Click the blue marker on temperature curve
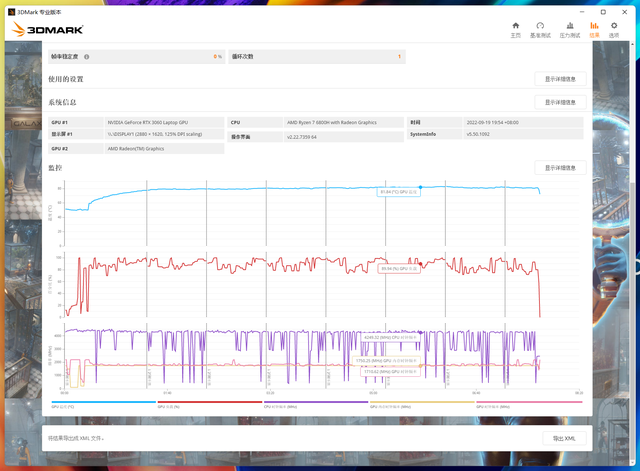 (420, 187)
